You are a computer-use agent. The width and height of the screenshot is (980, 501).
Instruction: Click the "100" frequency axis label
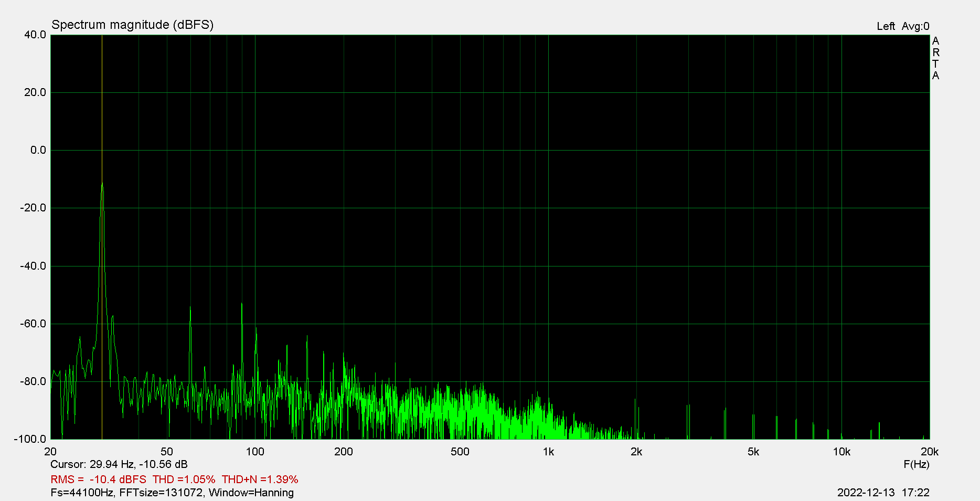point(255,452)
